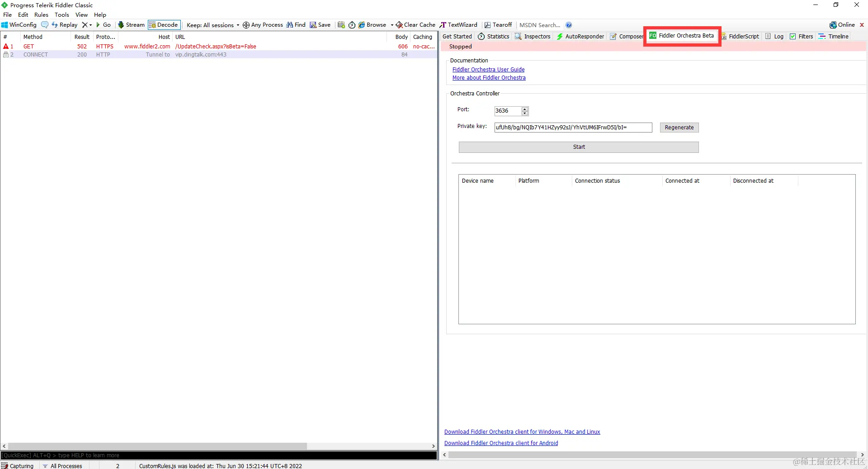Click the speech bubble comment icon

pos(44,25)
